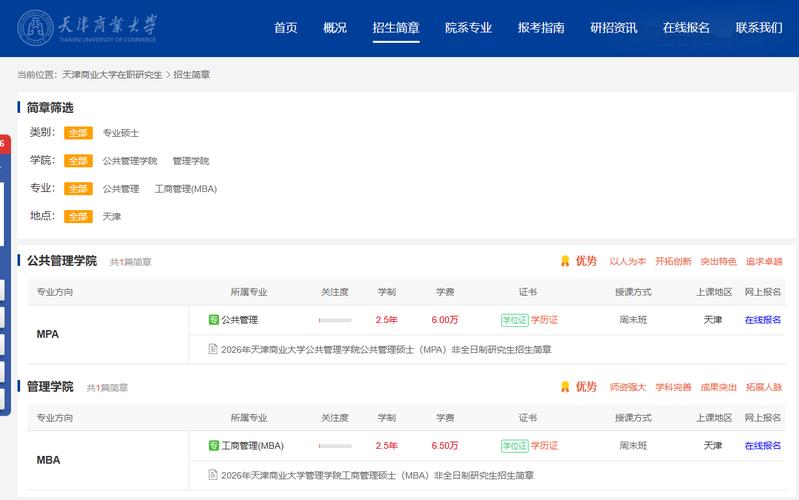799x500 pixels.
Task: Click 学历证 label in MPA row
Action: (545, 320)
